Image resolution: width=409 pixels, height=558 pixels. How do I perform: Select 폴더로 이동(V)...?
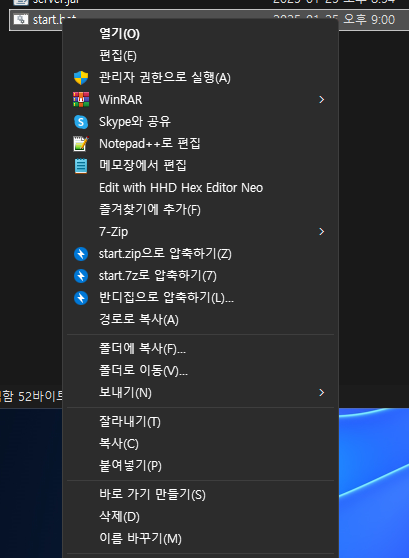coord(200,370)
